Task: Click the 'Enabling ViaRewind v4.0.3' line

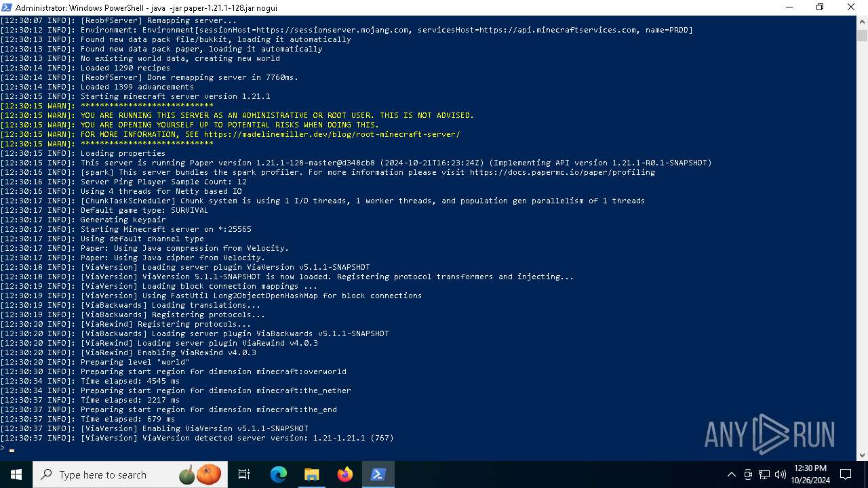Action: 128,352
